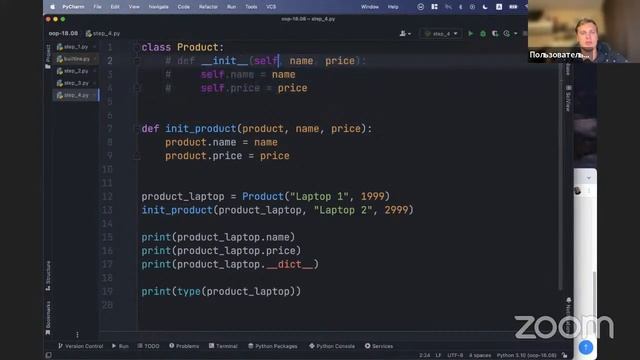
Task: Click the battery icon in menu bar
Action: click(x=513, y=7)
